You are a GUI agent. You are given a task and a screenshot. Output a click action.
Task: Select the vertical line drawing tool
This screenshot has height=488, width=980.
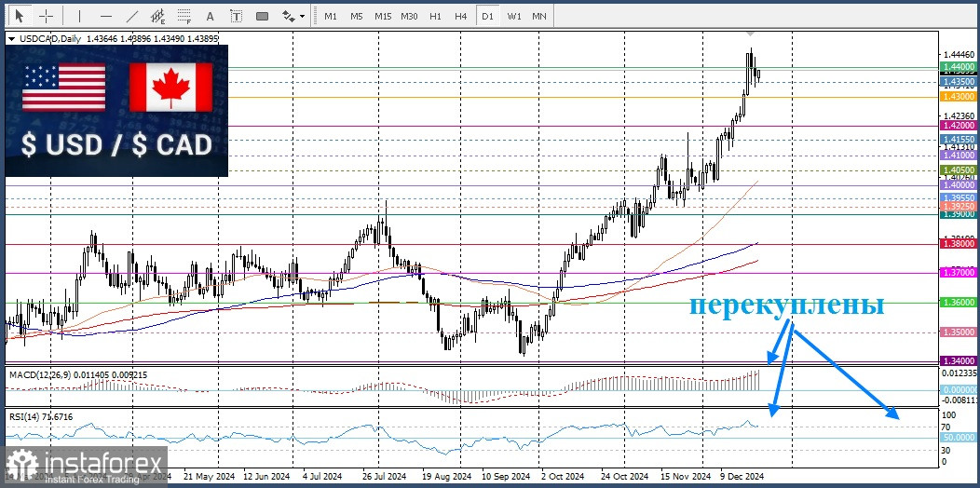[79, 16]
